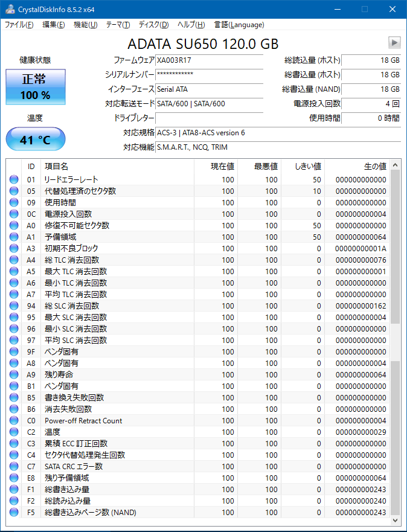The image size is (407, 532).
Task: Select the セクタ代替処理発生回数 row name
Action: [x=85, y=455]
